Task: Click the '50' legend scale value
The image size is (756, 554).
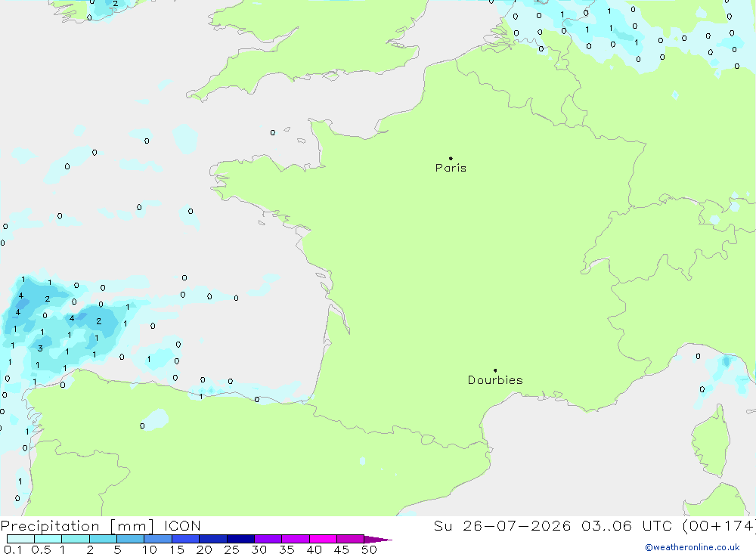Action: click(x=369, y=549)
